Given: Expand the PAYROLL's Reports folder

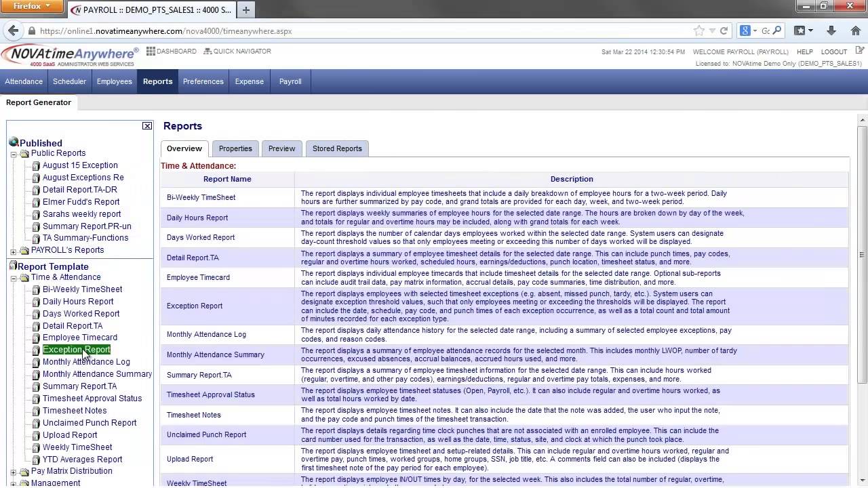Looking at the screenshot, I should click(14, 251).
